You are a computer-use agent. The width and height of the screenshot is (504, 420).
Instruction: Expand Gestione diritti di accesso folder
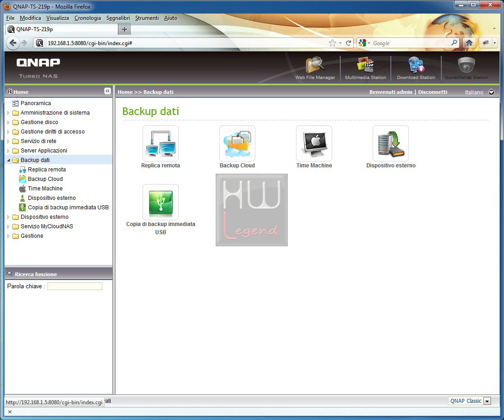click(x=9, y=132)
